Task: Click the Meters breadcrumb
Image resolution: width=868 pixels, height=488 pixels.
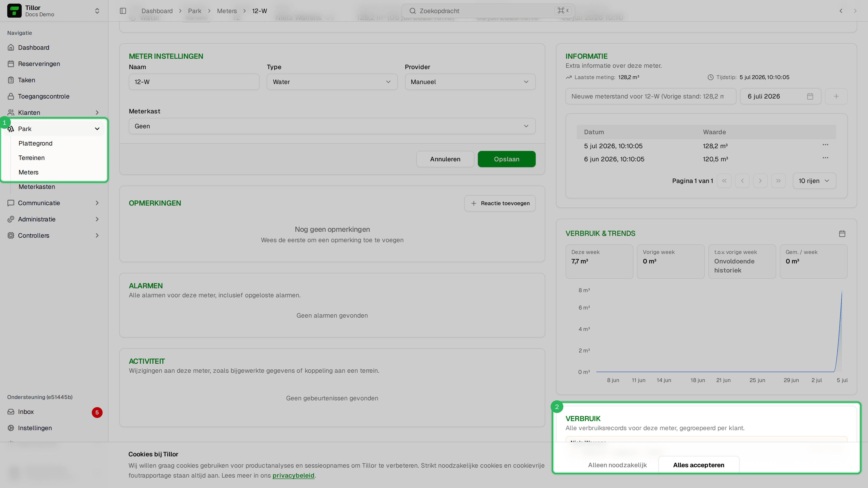Action: click(x=227, y=11)
